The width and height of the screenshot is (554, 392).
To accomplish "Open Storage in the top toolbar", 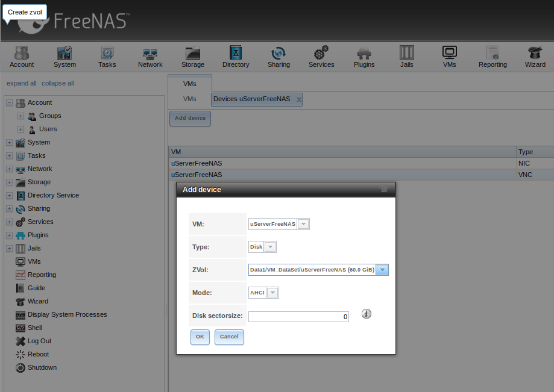I will point(193,57).
